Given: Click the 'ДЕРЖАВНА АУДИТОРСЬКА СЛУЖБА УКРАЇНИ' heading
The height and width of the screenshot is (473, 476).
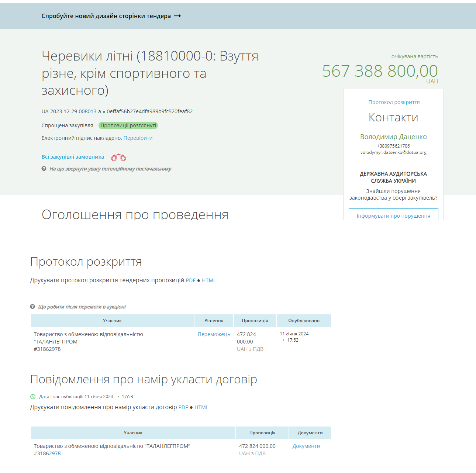Looking at the screenshot, I should 393,177.
